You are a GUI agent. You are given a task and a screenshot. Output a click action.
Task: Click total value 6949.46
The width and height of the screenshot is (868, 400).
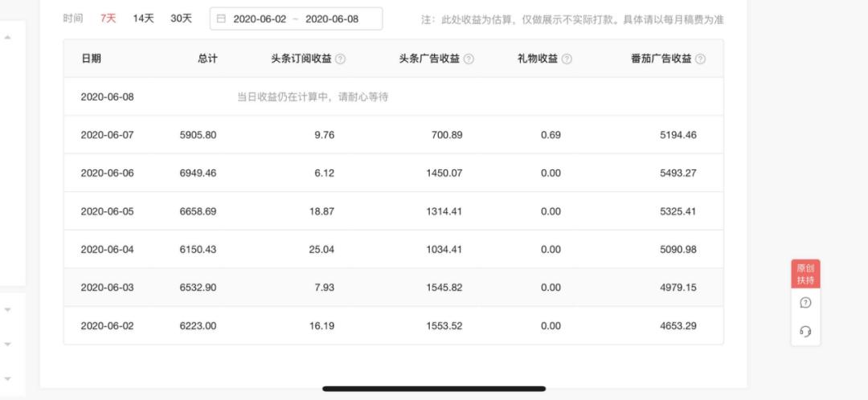click(199, 173)
